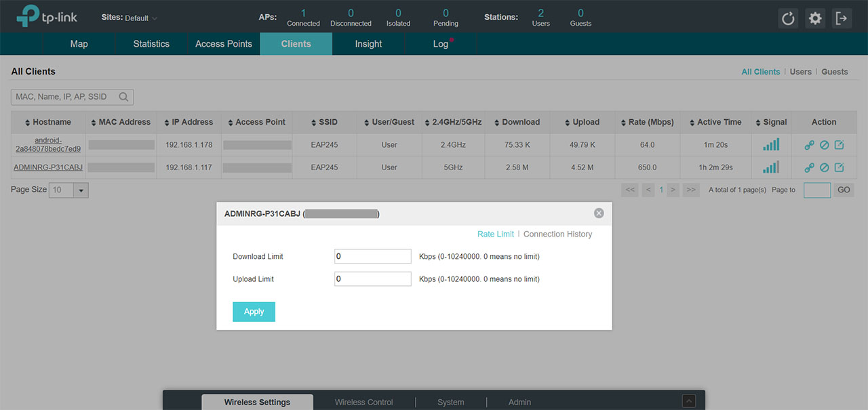
Task: Expand the bottom settings panel arrow
Action: [688, 401]
